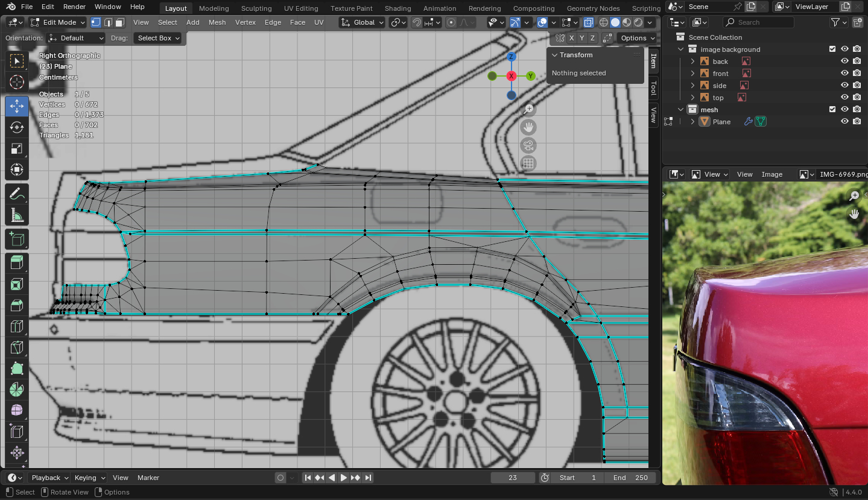868x500 pixels.
Task: Choose the Poly Build tool
Action: click(17, 369)
